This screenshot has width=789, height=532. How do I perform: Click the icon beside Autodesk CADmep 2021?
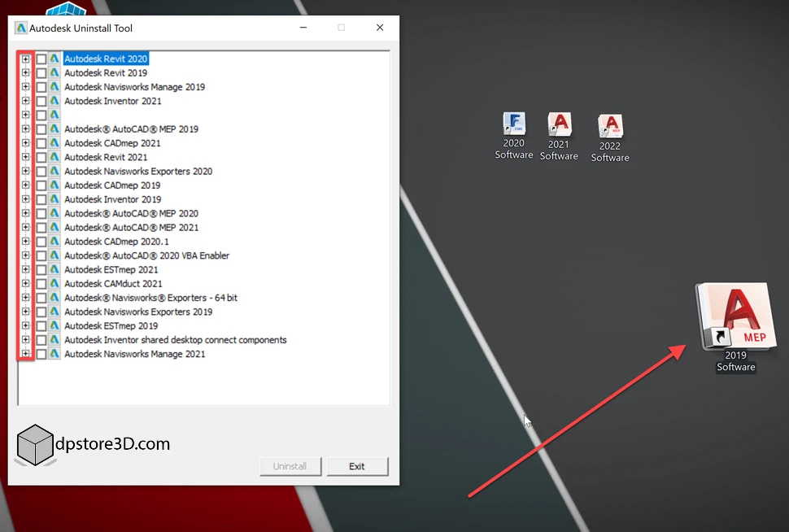click(54, 143)
